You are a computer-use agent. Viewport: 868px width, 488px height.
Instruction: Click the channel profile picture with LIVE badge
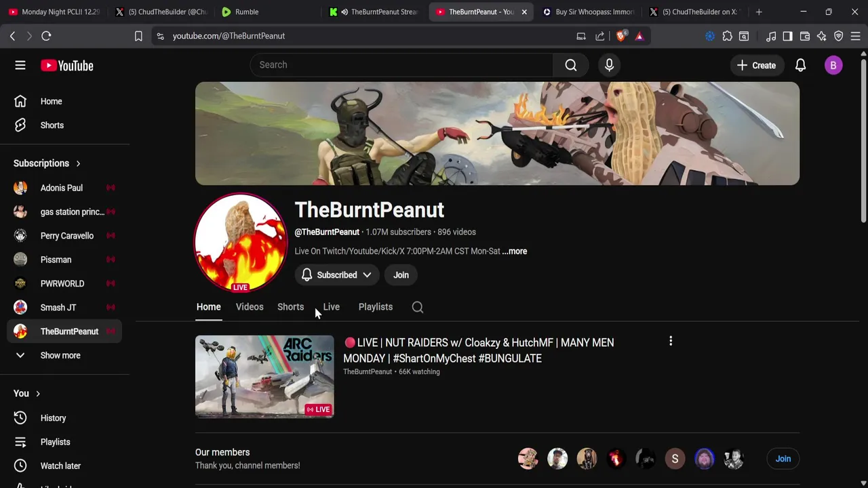[241, 243]
